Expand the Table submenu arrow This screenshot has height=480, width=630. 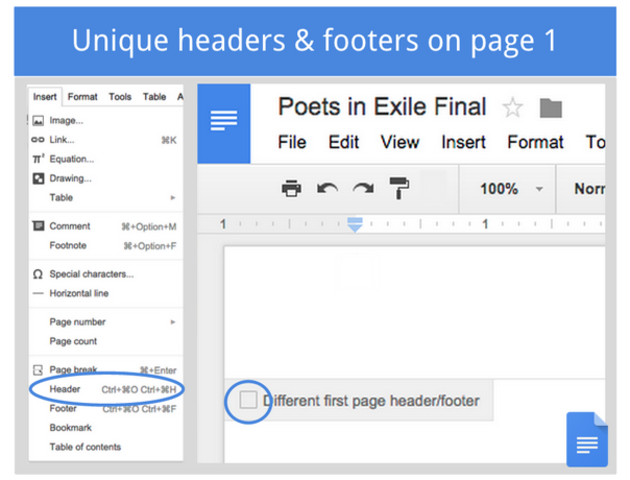[x=173, y=198]
